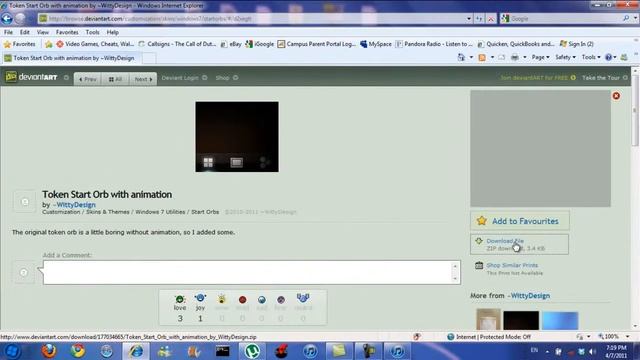Viewport: 640px width, 360px height.
Task: Open Skins & Themes category link
Action: [x=107, y=212]
